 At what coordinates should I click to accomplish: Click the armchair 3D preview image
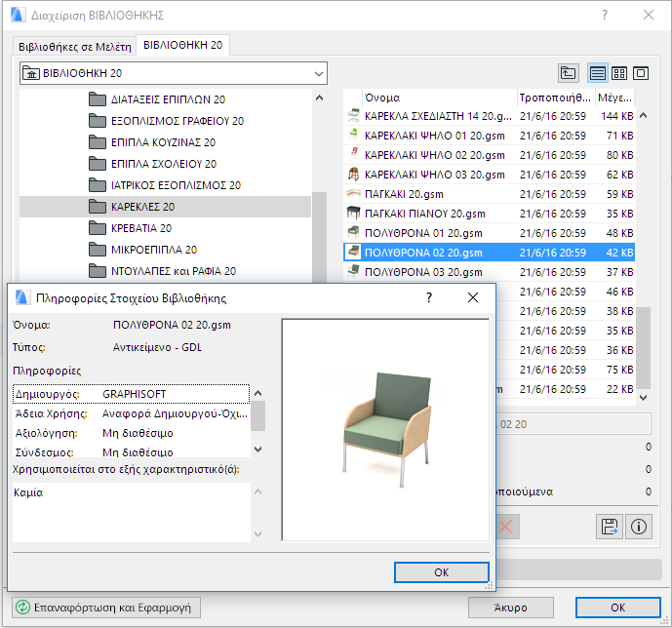[x=385, y=430]
